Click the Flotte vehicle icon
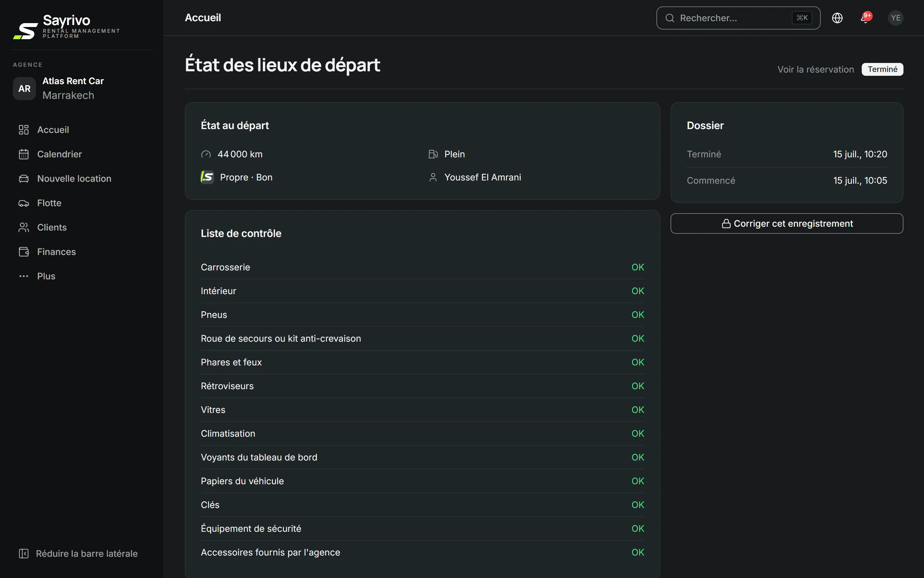 coord(24,203)
